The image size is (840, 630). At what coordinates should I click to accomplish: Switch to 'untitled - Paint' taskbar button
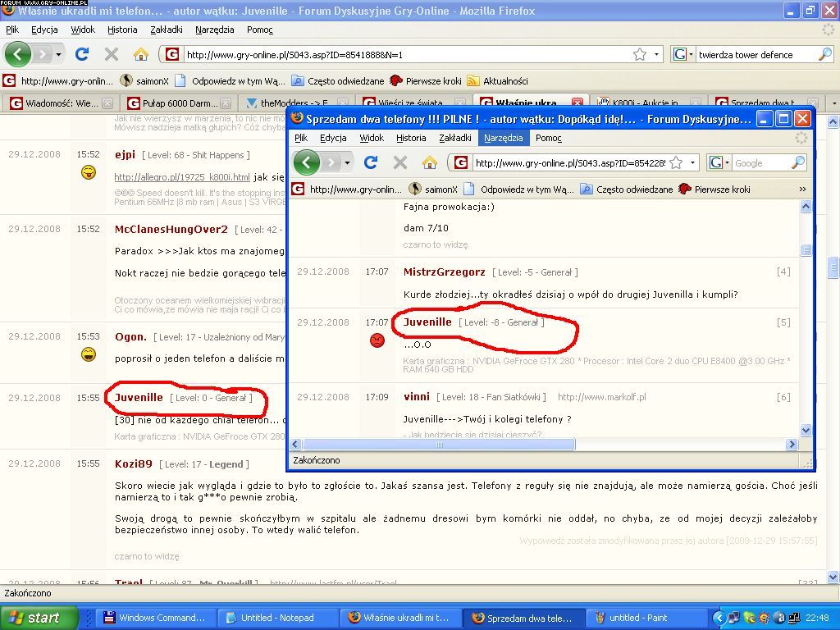[646, 618]
